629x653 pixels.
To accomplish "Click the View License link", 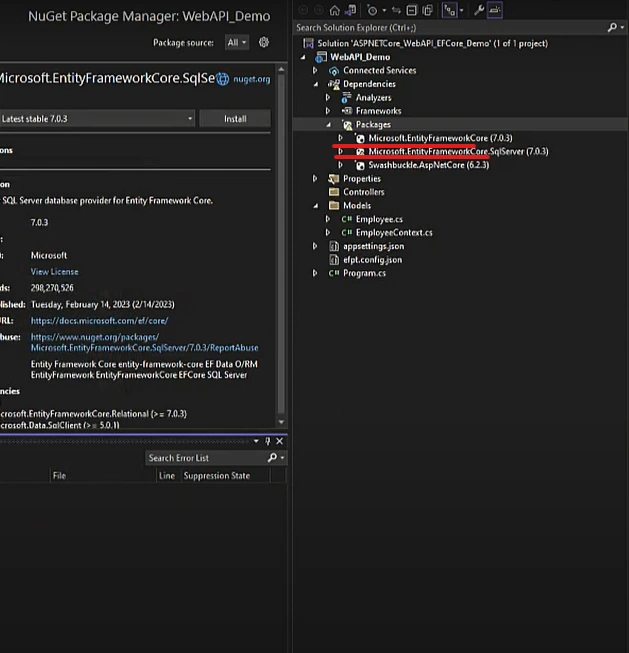I will [54, 272].
